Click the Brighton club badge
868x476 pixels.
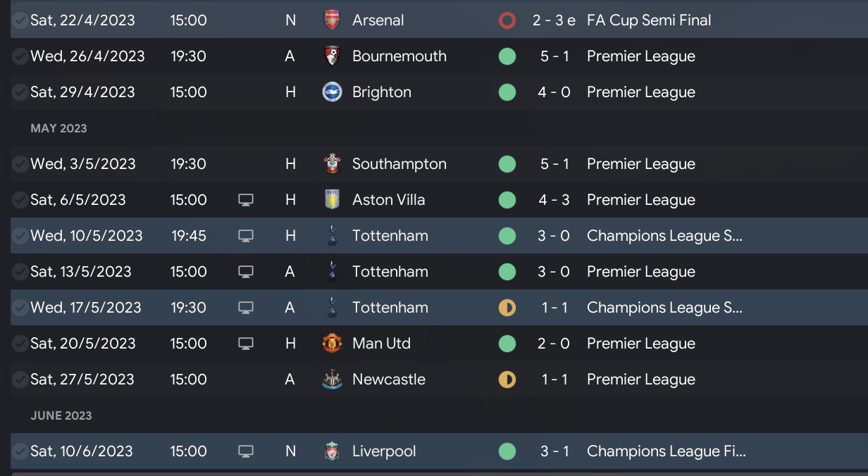pyautogui.click(x=332, y=92)
